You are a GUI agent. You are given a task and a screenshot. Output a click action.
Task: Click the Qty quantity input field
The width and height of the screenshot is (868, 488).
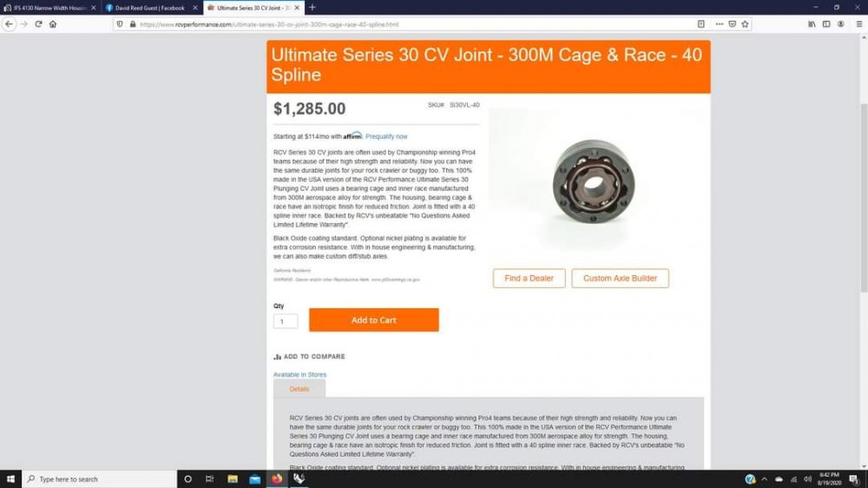286,321
